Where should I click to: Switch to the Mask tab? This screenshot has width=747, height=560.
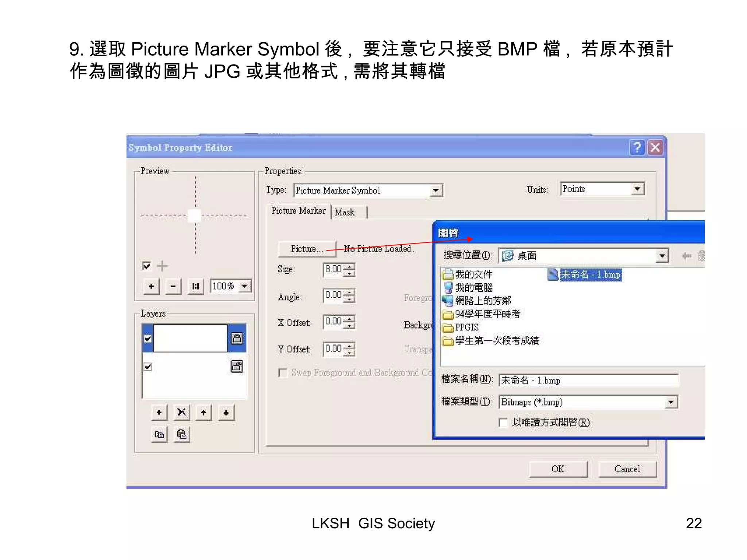pos(345,212)
